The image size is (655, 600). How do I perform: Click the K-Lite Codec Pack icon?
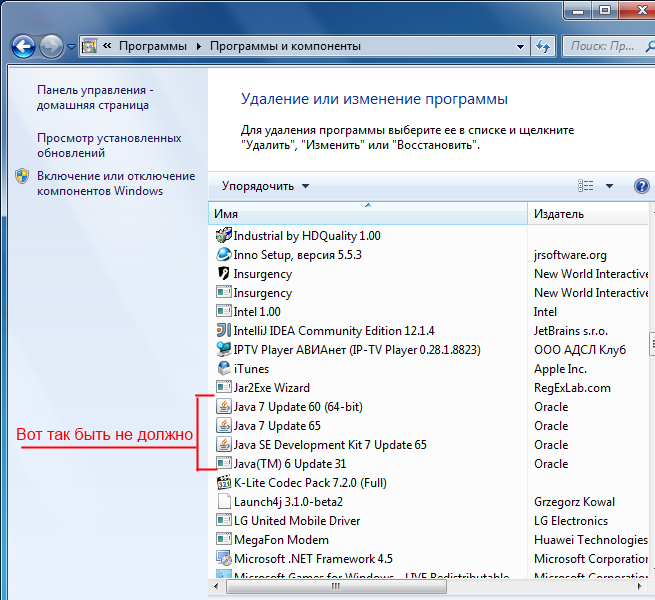click(224, 483)
